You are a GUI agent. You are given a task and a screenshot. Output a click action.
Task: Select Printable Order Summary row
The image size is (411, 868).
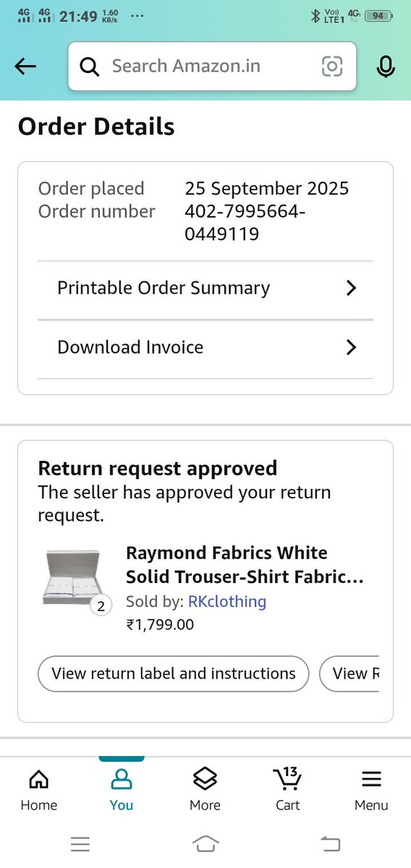205,288
